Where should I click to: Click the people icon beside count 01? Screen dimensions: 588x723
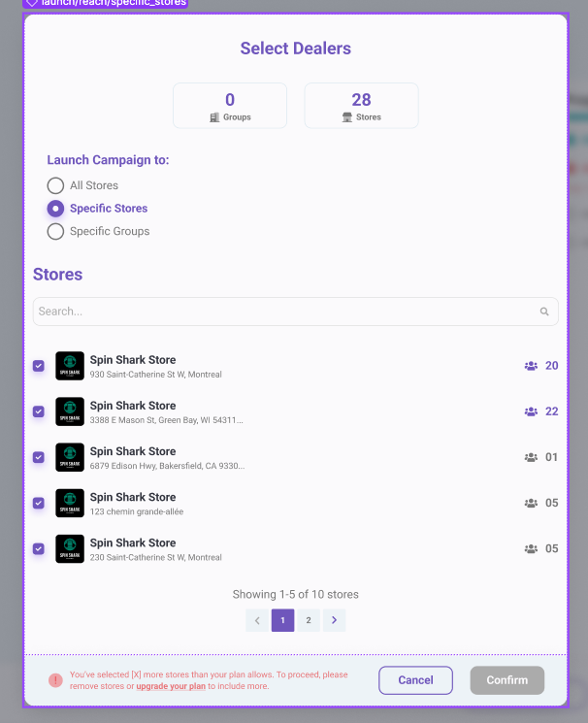(531, 457)
